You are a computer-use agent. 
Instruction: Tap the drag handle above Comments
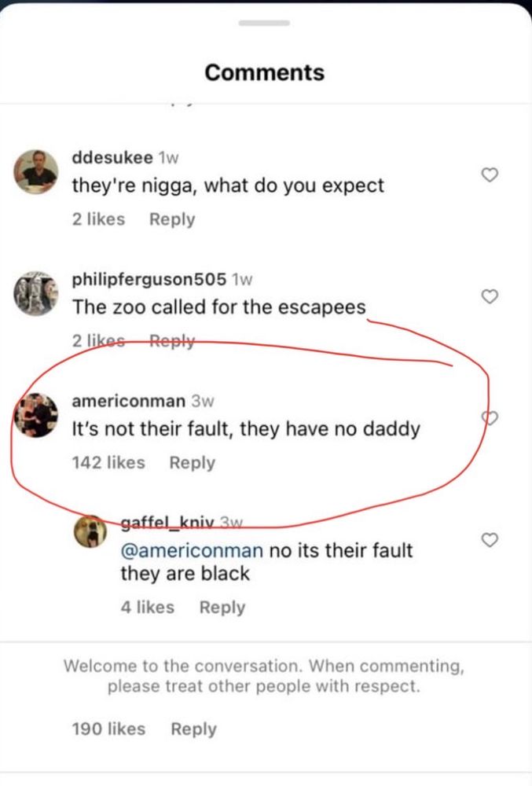click(264, 23)
